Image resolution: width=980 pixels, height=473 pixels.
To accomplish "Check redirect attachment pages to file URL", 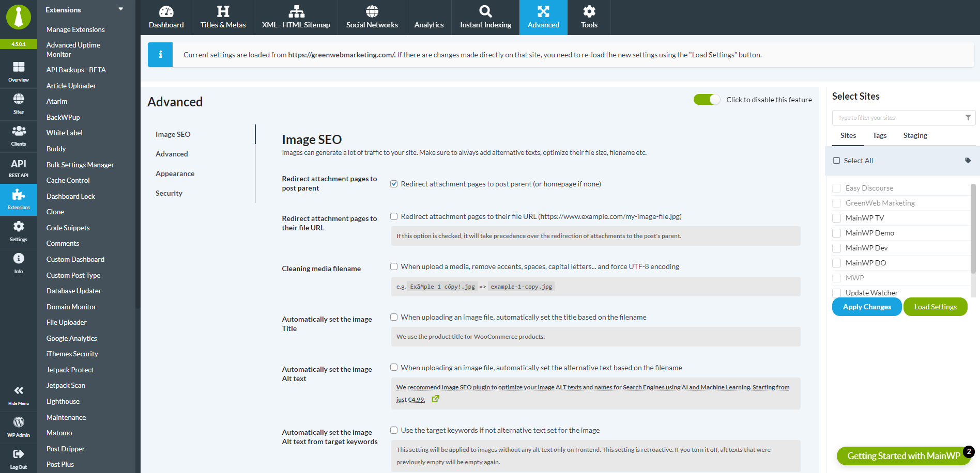I will [x=394, y=216].
